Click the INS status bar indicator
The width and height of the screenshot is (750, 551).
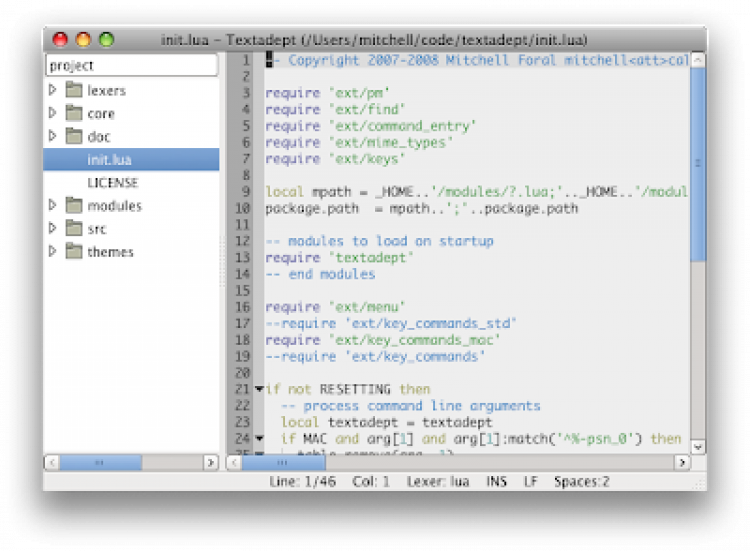pos(496,481)
